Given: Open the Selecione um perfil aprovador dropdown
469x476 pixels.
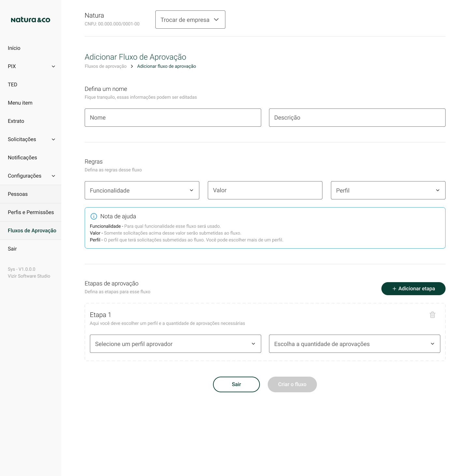Looking at the screenshot, I should [175, 344].
